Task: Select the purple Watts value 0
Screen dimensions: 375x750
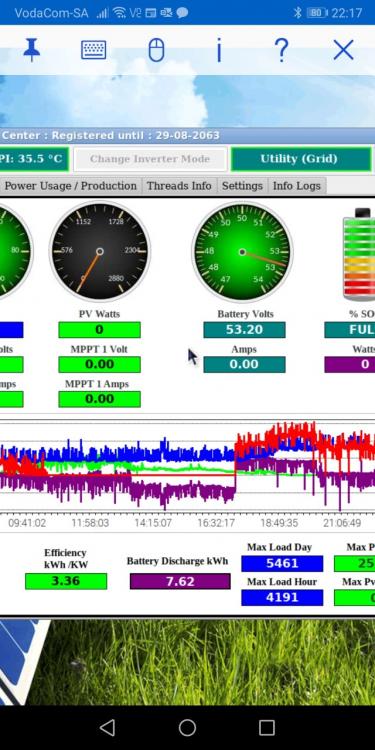Action: pyautogui.click(x=350, y=364)
